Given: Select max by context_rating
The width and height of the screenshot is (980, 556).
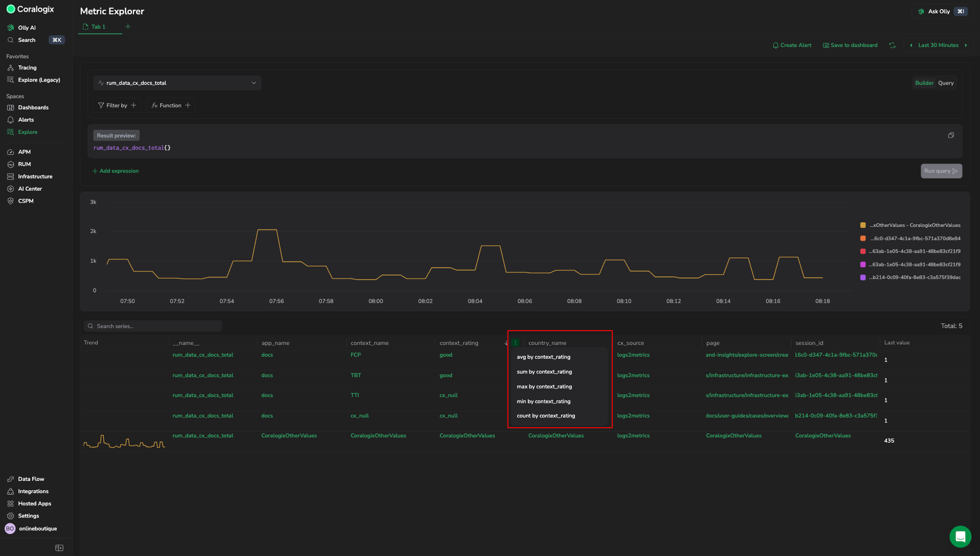Looking at the screenshot, I should coord(544,386).
